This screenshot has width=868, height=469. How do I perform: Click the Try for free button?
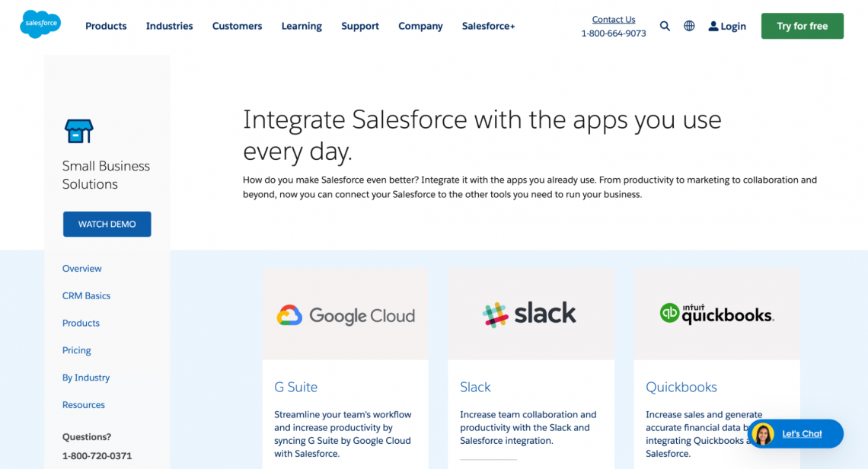tap(802, 26)
